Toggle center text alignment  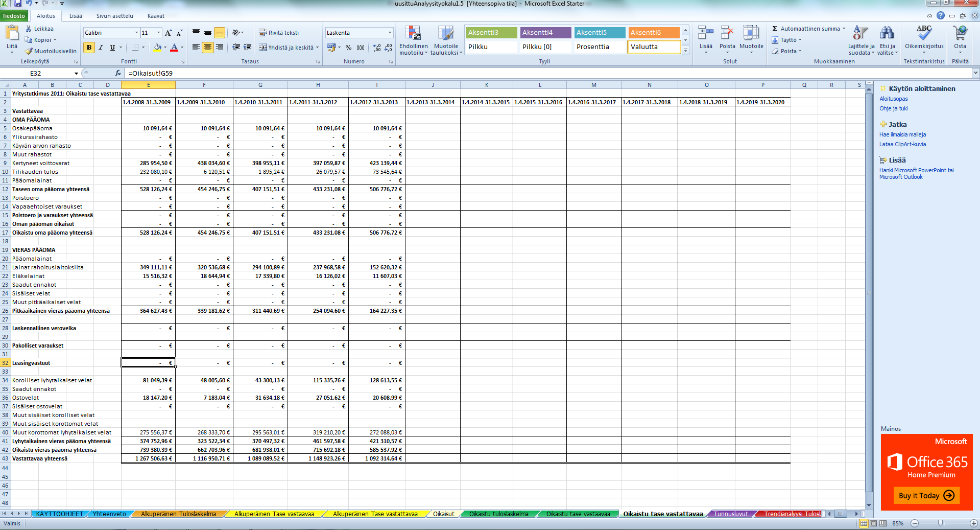tap(207, 48)
